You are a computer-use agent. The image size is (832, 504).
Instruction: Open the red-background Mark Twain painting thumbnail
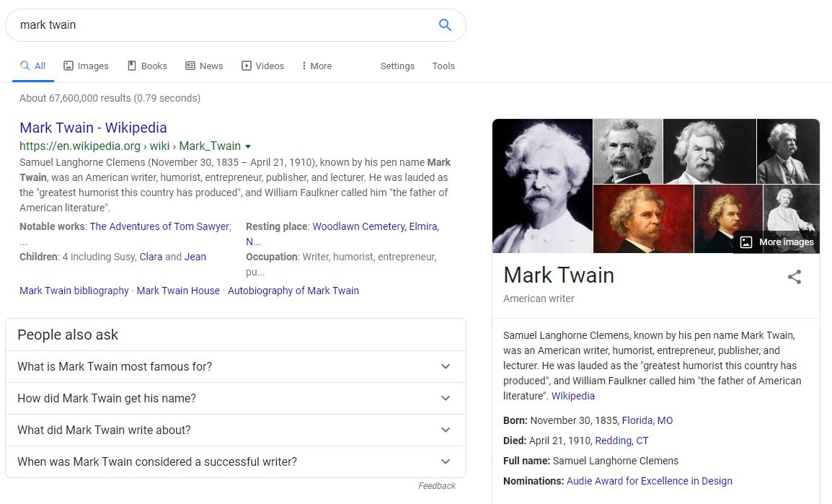pos(643,218)
